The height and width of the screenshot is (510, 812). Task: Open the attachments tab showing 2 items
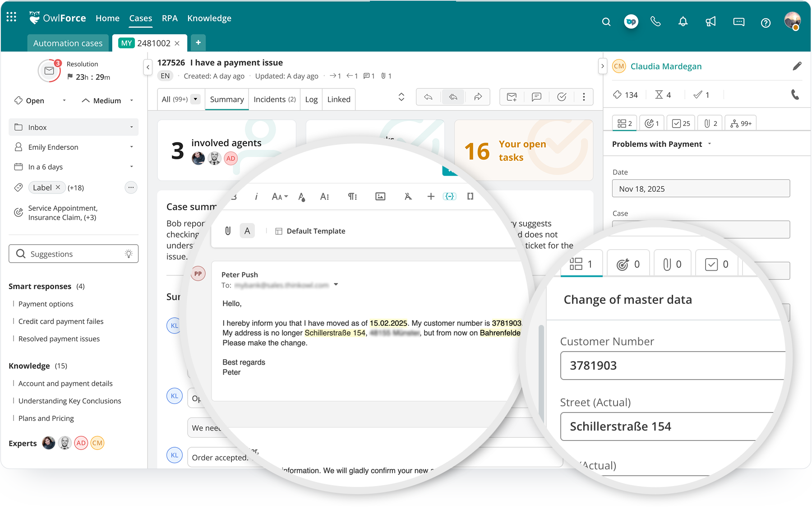tap(710, 122)
